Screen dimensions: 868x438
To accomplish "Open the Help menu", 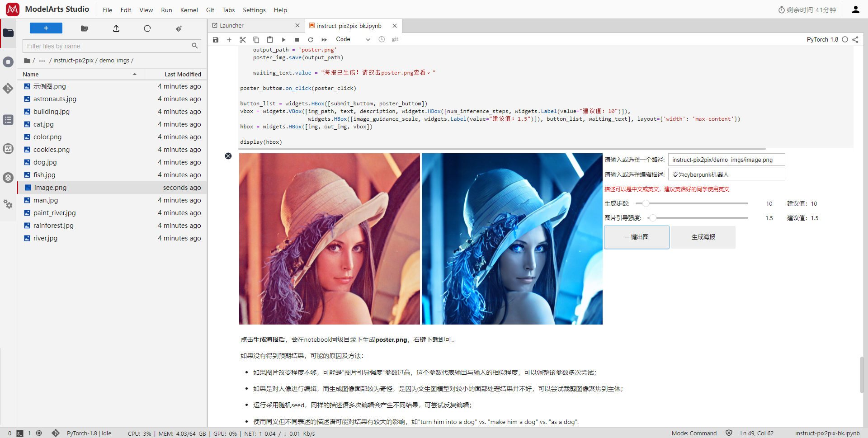I will 280,10.
